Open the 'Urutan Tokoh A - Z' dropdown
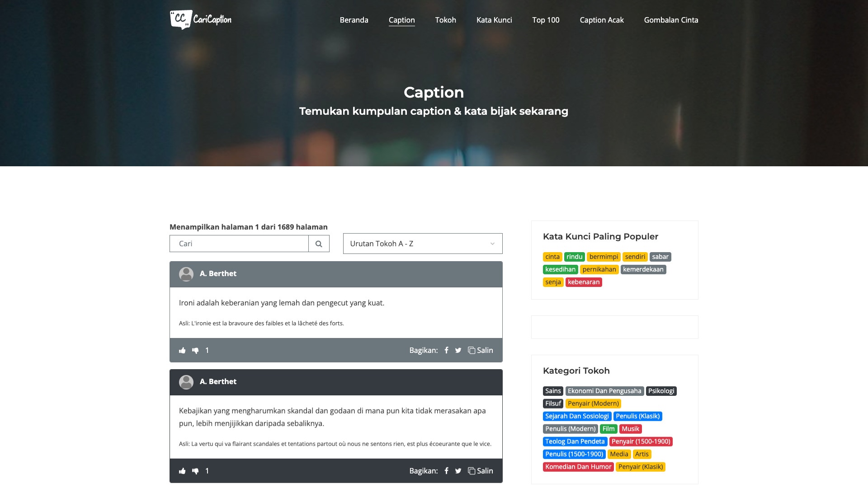The width and height of the screenshot is (868, 488). pyautogui.click(x=422, y=244)
